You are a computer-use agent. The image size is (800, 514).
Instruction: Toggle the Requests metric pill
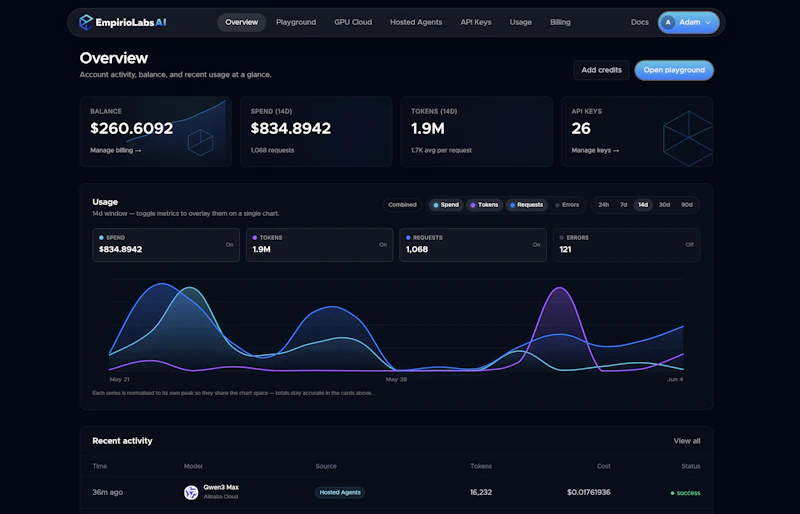pos(527,205)
